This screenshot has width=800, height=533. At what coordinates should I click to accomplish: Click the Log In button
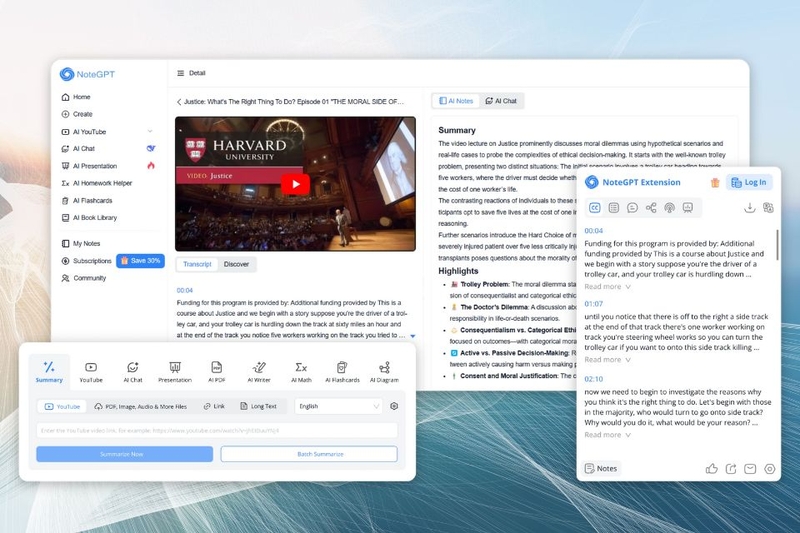pos(748,183)
